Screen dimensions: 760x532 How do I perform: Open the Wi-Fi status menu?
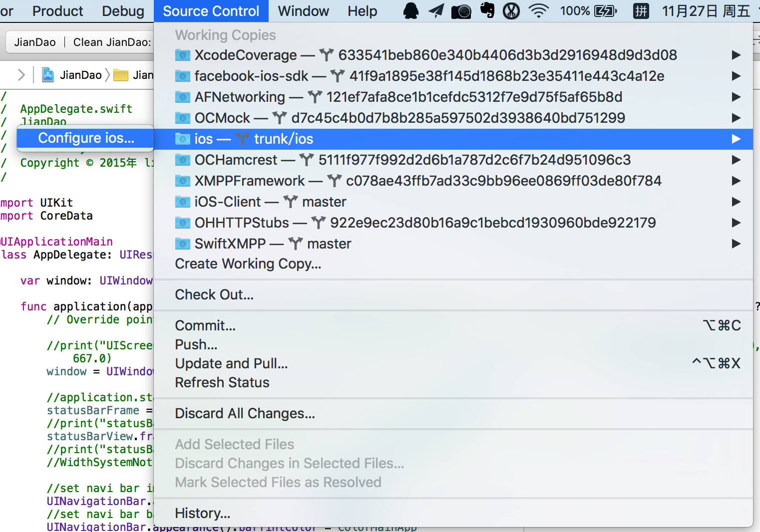click(539, 11)
